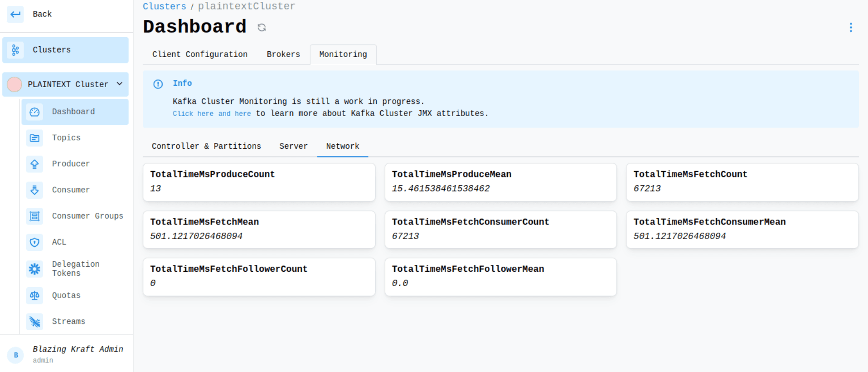Screen dimensions: 868x372
Task: Click the Dashboard gauge icon
Action: [34, 112]
